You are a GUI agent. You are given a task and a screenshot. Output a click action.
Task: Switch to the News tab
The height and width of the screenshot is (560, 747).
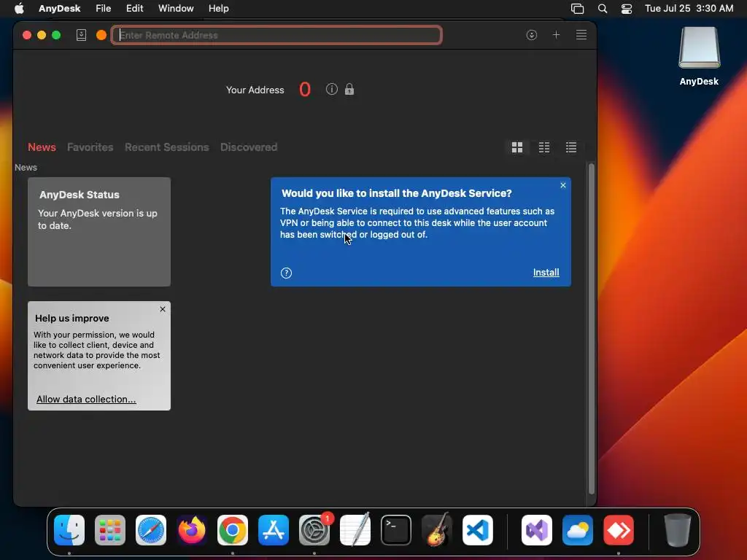tap(42, 147)
